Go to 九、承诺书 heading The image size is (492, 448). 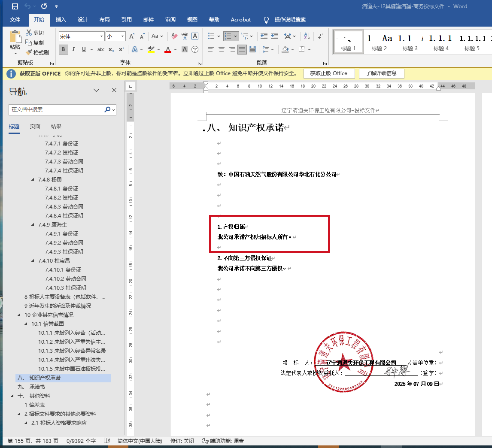31,387
